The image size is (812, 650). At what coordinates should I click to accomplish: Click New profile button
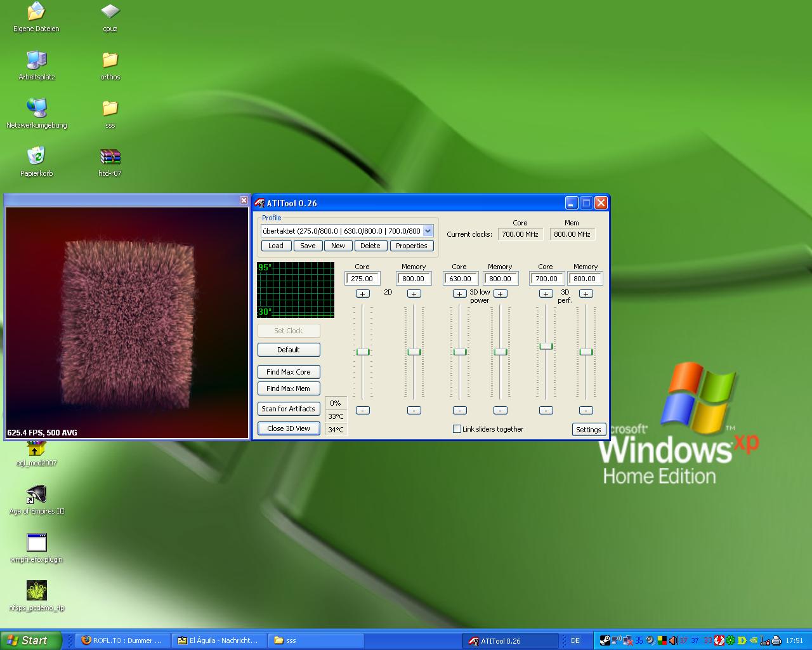click(338, 246)
